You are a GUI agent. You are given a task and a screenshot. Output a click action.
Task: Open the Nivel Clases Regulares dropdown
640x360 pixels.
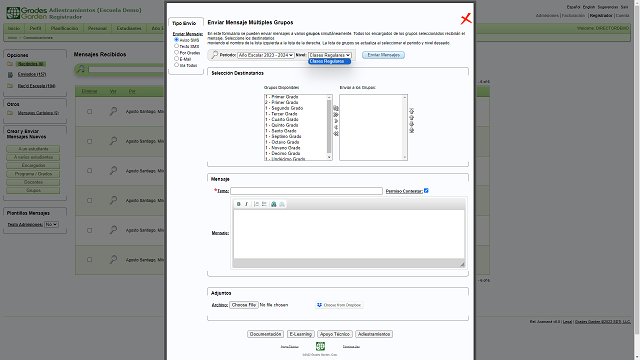[x=329, y=55]
